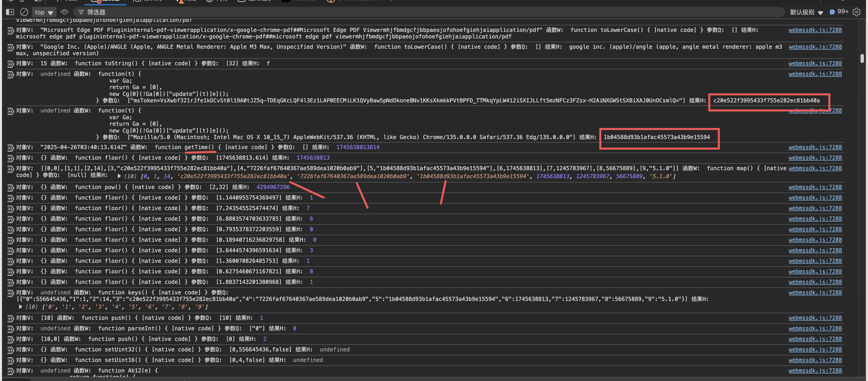Click the log icon of the floor() 1.360070826485753 row
Image resolution: width=868 pixels, height=381 pixels.
(11, 262)
